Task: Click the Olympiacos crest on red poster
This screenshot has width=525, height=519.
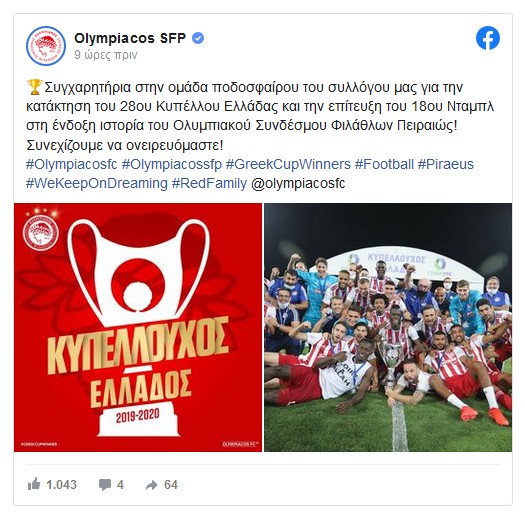Action: tap(41, 232)
